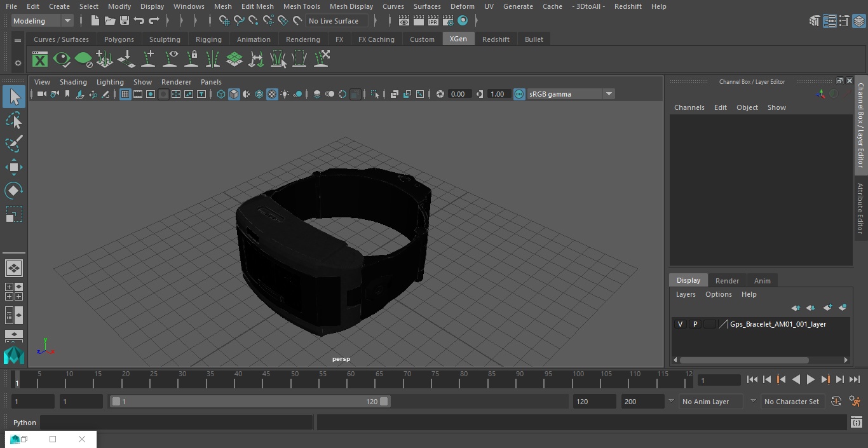Go to start of playback range

coord(752,379)
